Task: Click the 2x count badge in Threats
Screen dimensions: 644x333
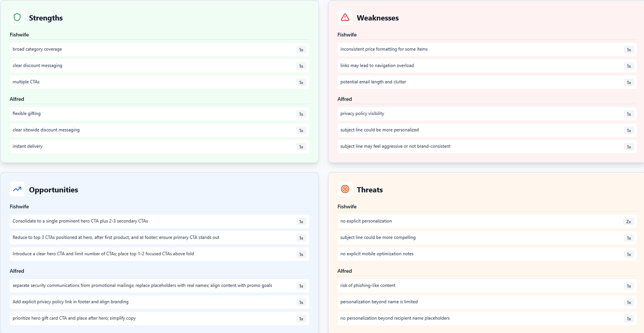Action: tap(629, 222)
